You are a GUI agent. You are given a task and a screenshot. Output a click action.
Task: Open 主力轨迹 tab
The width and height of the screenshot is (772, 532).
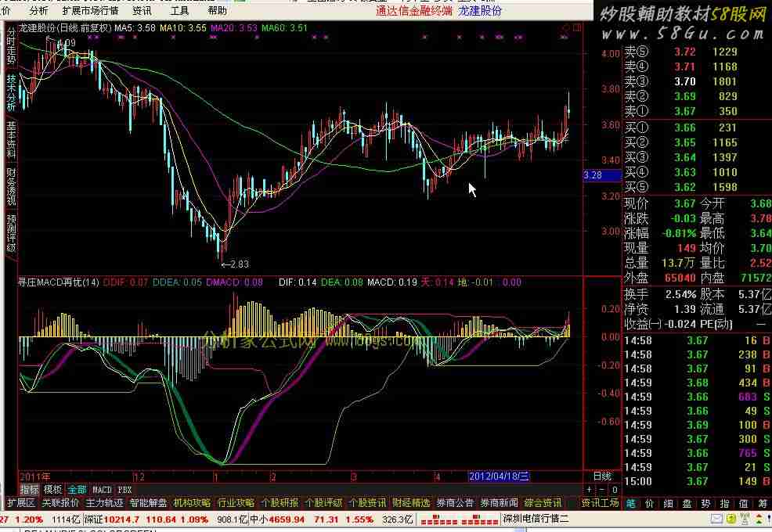104,503
